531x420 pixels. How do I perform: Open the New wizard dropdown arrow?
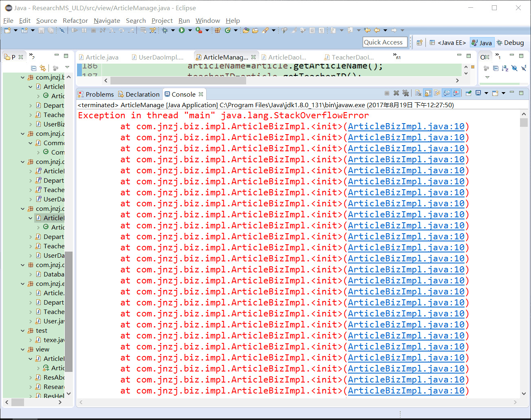15,30
